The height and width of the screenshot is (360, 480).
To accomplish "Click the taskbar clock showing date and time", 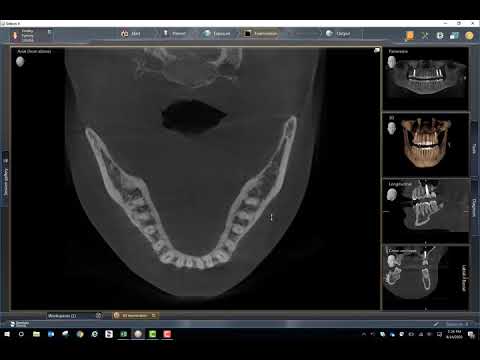I will click(x=454, y=334).
